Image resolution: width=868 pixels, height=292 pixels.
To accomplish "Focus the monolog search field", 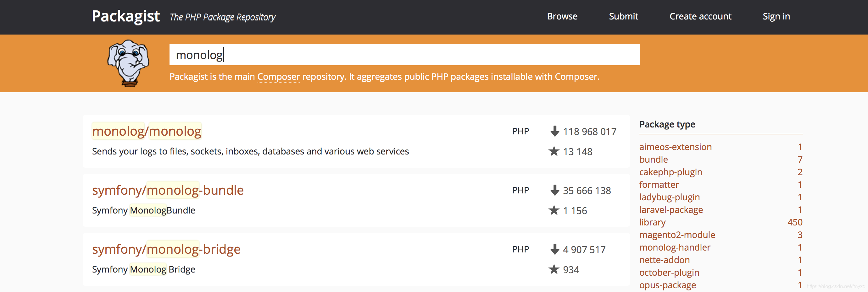I will [x=404, y=55].
